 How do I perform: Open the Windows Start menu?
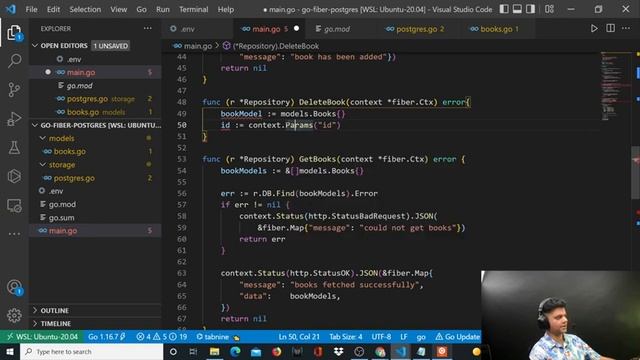10,351
